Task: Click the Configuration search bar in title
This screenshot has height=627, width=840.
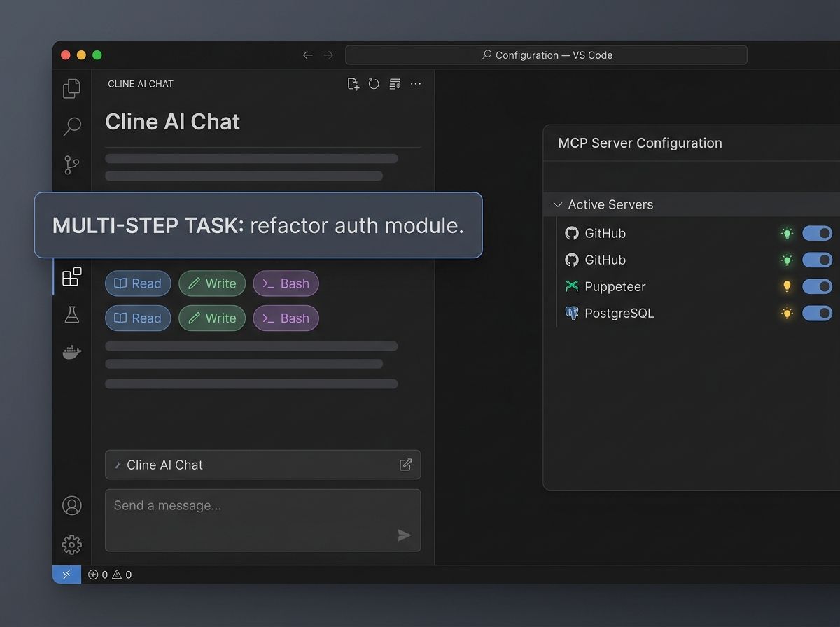Action: (x=546, y=55)
